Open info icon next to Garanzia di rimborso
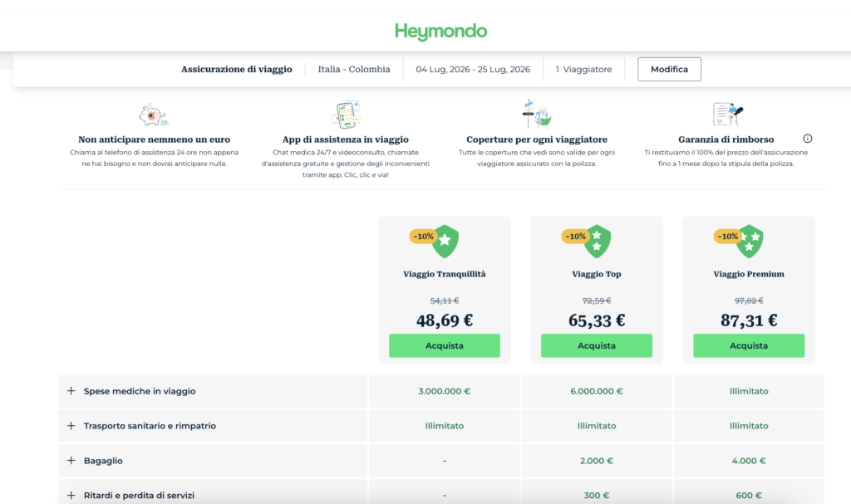Screen dimensions: 851x504 click(808, 139)
